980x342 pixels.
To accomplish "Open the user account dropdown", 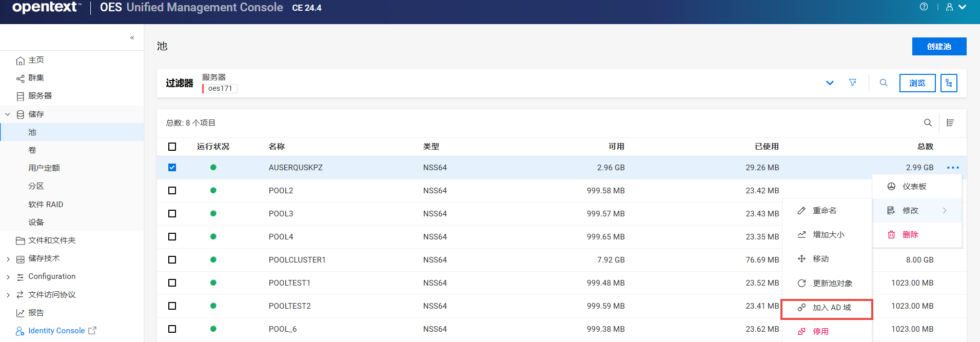I will [956, 7].
